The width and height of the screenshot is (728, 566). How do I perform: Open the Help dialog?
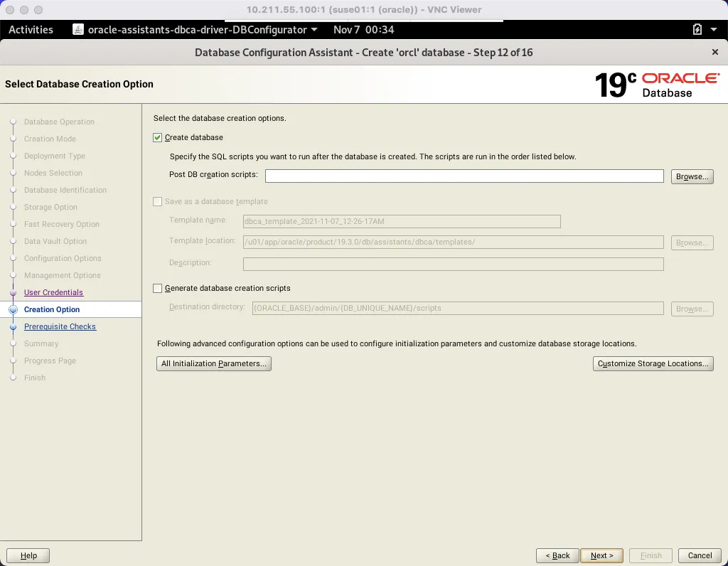tap(28, 555)
